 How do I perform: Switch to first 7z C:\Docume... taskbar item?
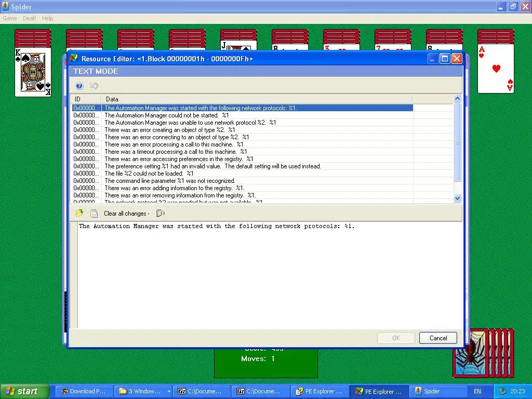(x=201, y=391)
